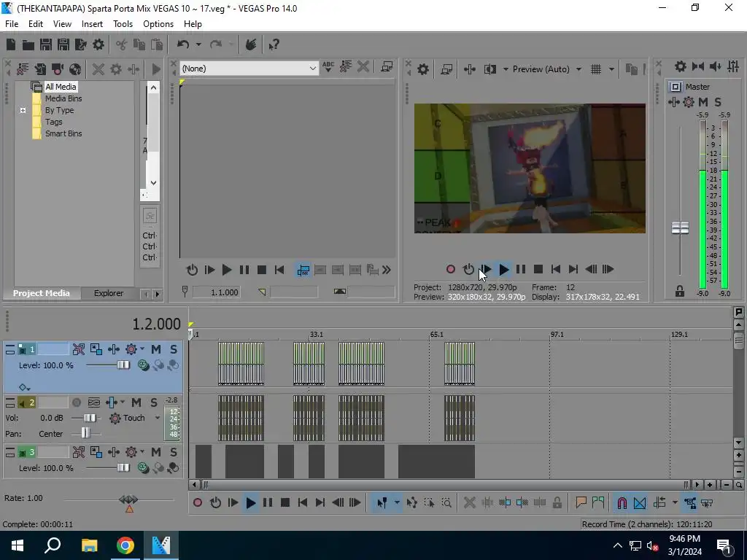Click the Save As toolbar icon

tap(63, 44)
